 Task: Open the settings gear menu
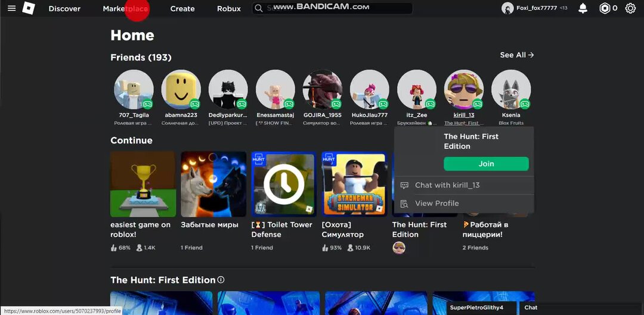(x=630, y=8)
